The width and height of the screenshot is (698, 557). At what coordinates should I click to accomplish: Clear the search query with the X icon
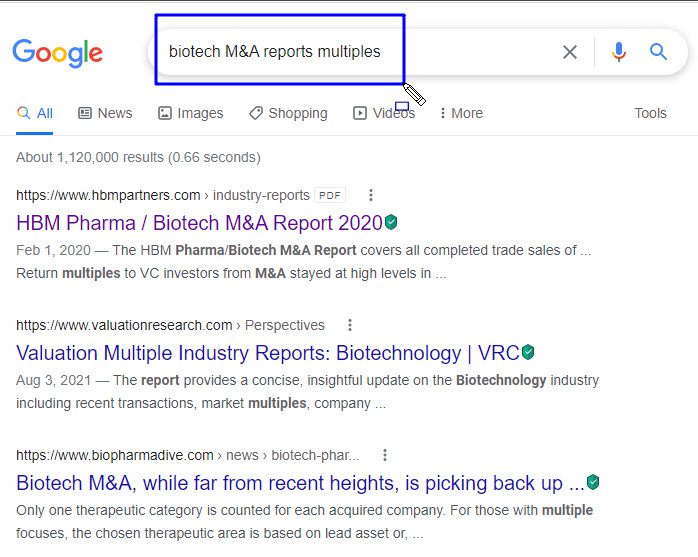[570, 52]
